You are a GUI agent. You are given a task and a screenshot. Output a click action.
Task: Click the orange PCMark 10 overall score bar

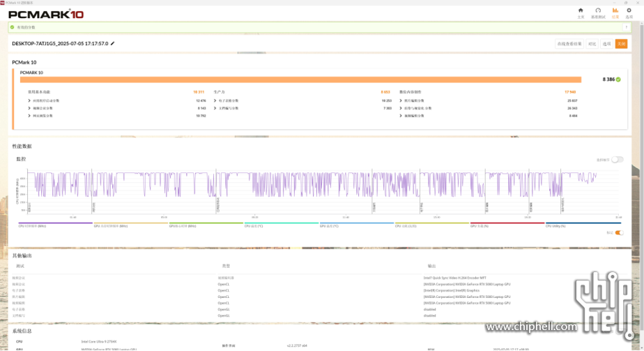[x=300, y=80]
